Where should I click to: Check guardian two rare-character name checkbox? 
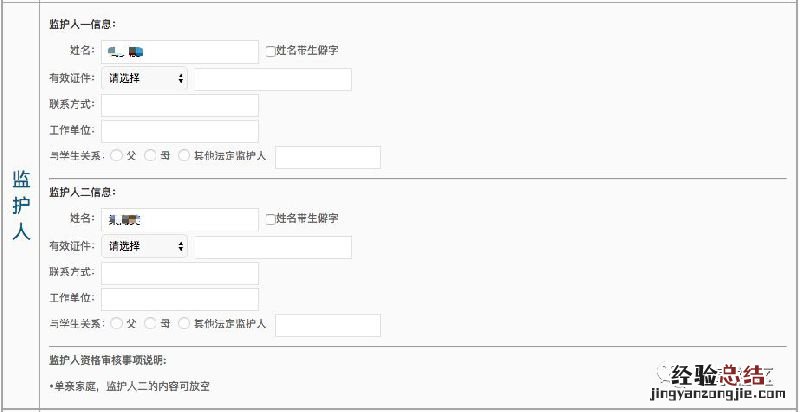tap(270, 219)
